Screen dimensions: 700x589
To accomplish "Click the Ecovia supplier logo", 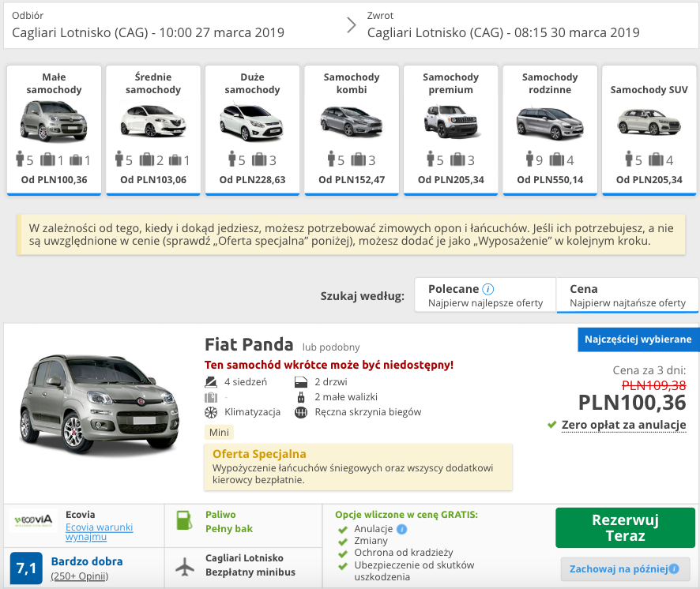I will 33,520.
